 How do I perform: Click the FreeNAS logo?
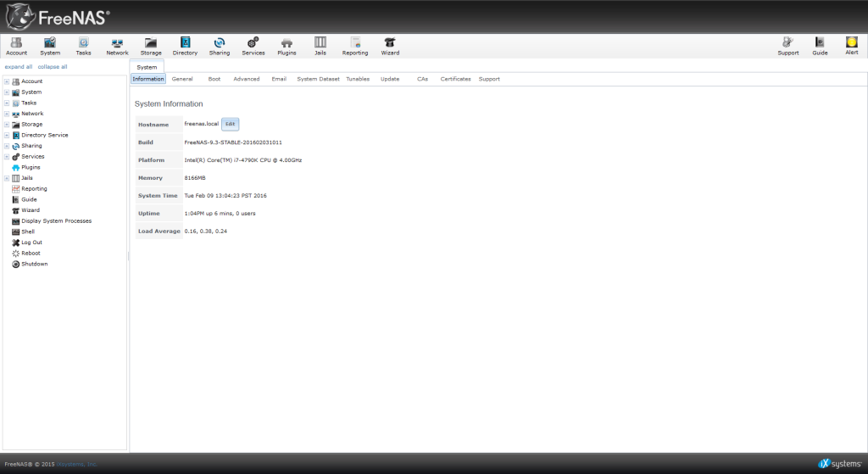[x=58, y=17]
